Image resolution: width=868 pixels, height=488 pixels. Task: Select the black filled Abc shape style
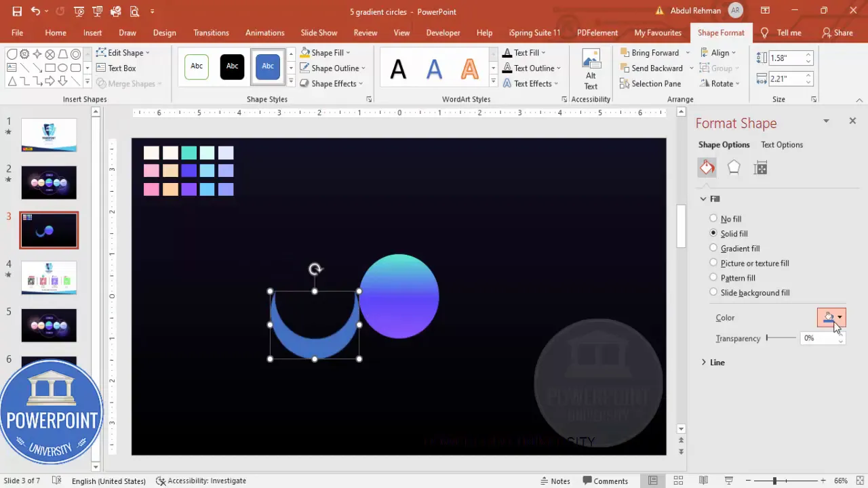click(x=232, y=66)
